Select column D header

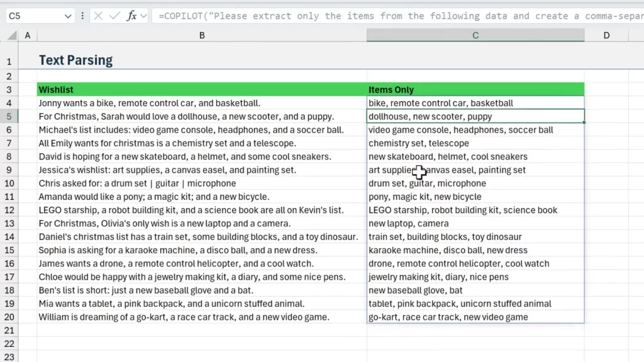606,36
